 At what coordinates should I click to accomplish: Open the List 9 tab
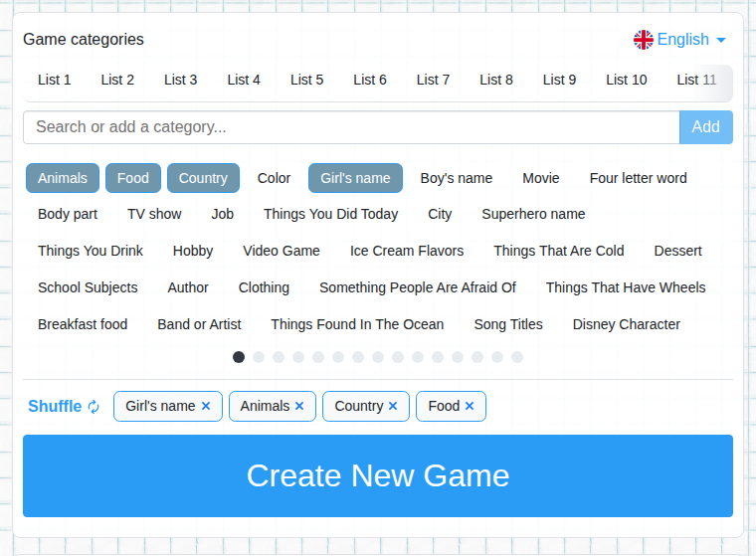pyautogui.click(x=559, y=80)
